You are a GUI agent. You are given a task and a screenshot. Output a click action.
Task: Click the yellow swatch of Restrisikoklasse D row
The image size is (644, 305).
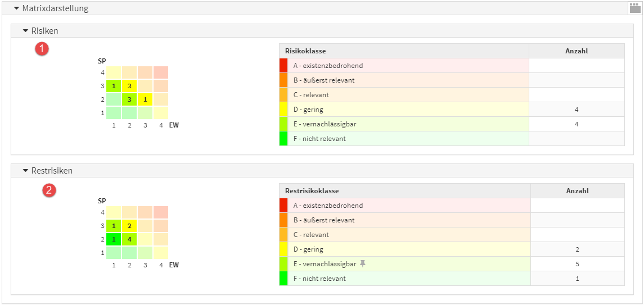pyautogui.click(x=283, y=249)
